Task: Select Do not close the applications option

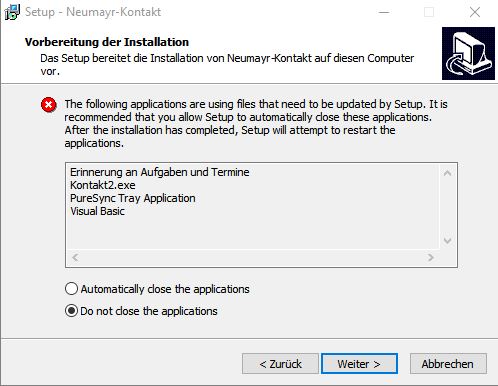Action: tap(141, 311)
